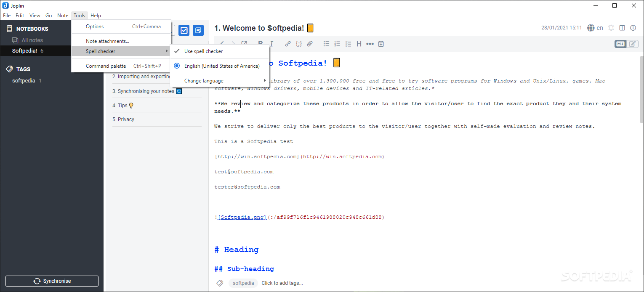
Task: Click the '# Heading' line in editor
Action: tap(237, 250)
